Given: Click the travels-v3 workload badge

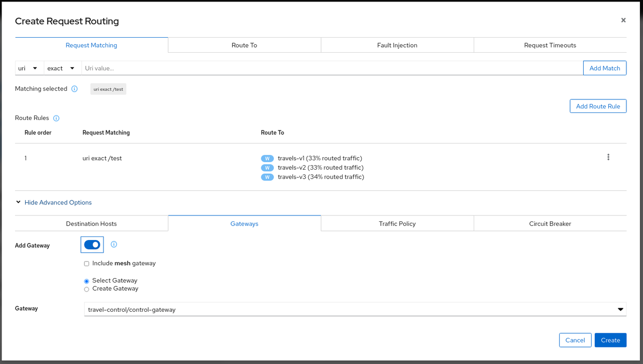Looking at the screenshot, I should 267,176.
